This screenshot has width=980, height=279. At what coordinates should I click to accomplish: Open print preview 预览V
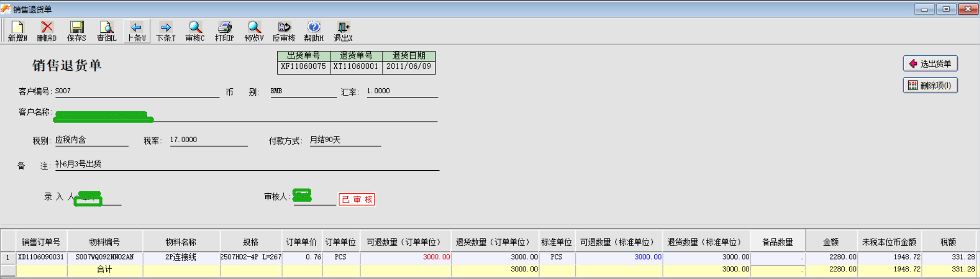[x=254, y=31]
